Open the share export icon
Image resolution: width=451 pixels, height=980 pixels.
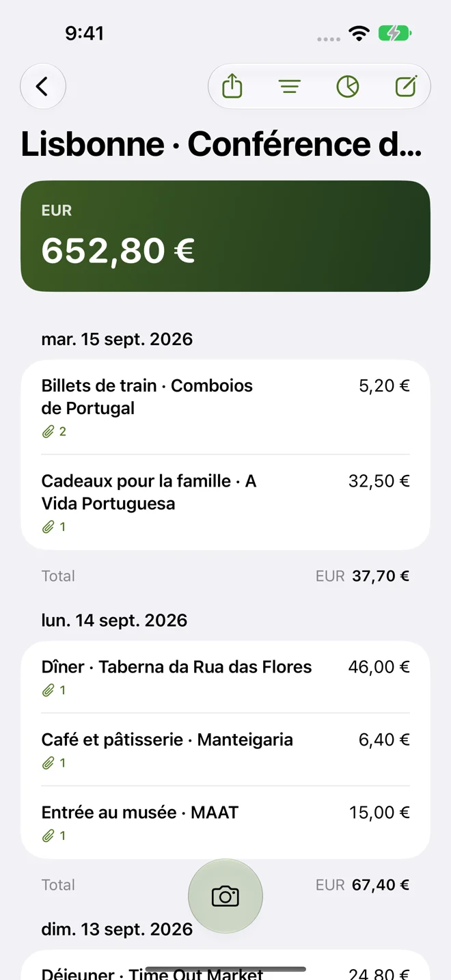tap(232, 87)
